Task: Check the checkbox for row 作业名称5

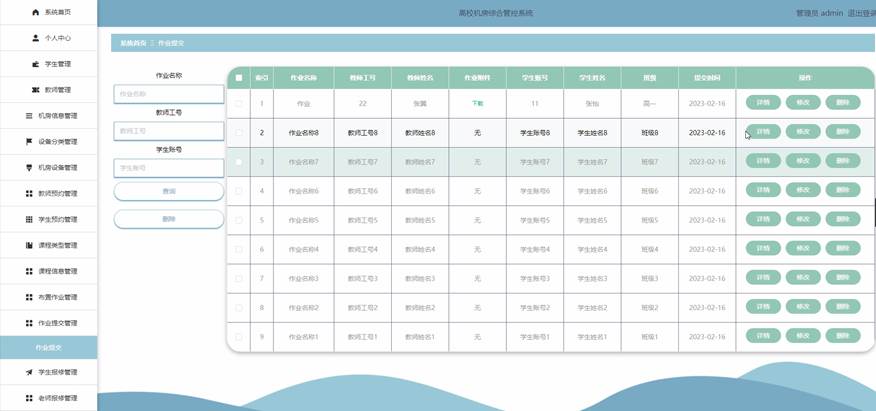Action: (239, 220)
